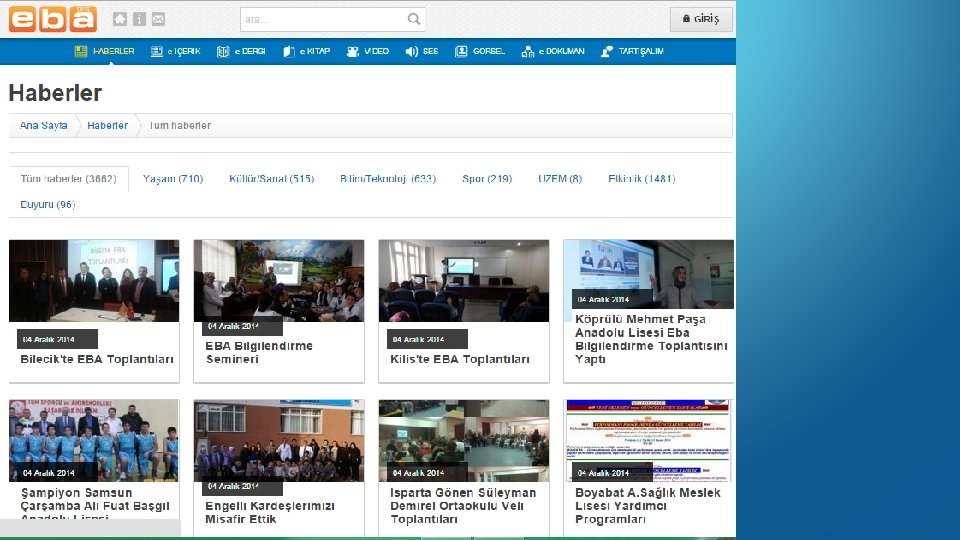The height and width of the screenshot is (540, 960).
Task: Open SES in the navigation bar
Action: coord(430,51)
